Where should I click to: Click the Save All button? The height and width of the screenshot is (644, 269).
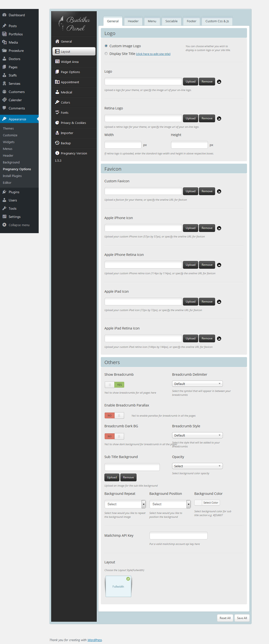tap(242, 618)
